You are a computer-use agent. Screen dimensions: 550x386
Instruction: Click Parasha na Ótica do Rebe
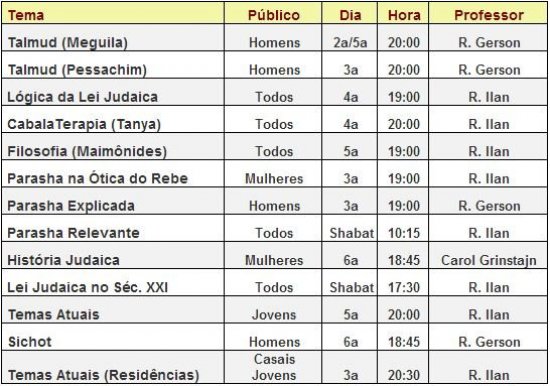98,179
